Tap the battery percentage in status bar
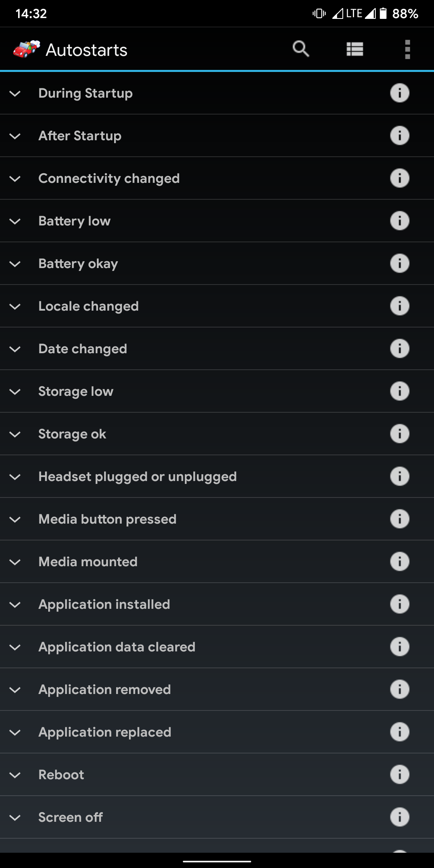This screenshot has width=434, height=868. click(x=405, y=14)
